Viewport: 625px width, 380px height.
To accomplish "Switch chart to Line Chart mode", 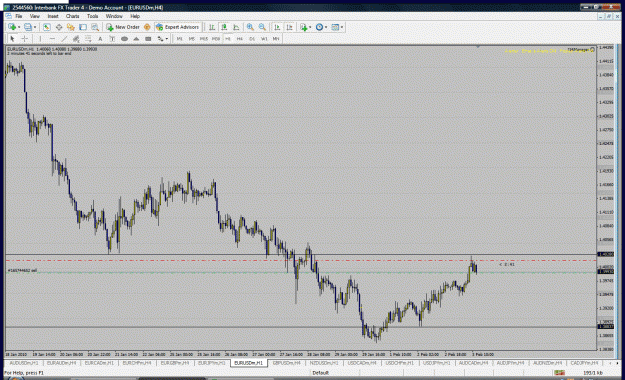I will point(236,27).
